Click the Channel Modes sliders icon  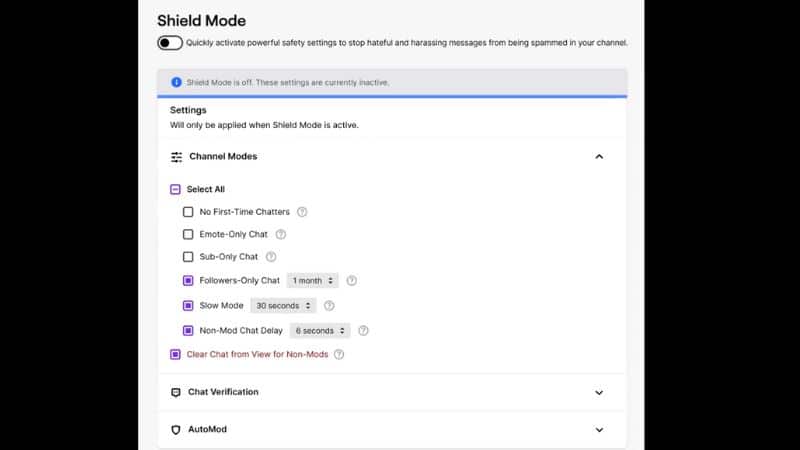[177, 157]
